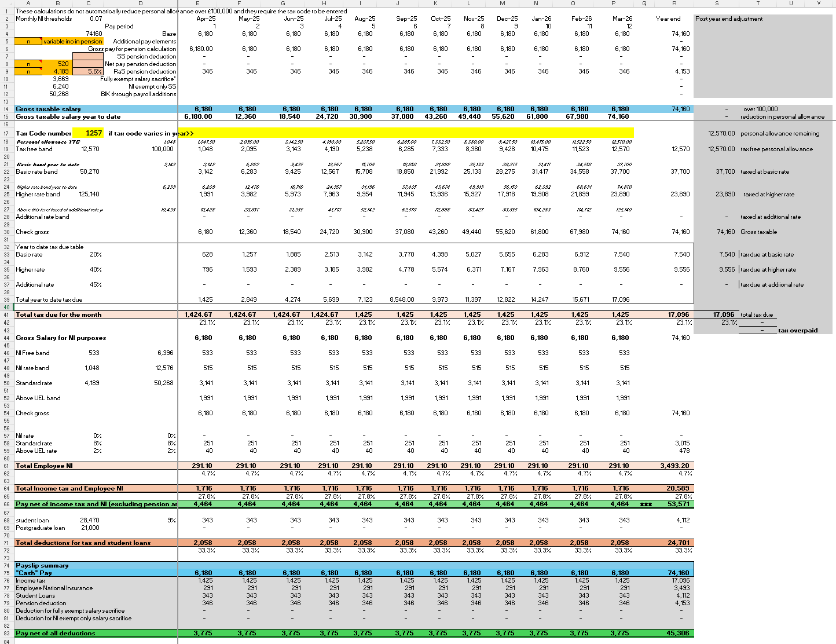
Task: Click 'Year to date tax due table' heading
Action: point(49,247)
